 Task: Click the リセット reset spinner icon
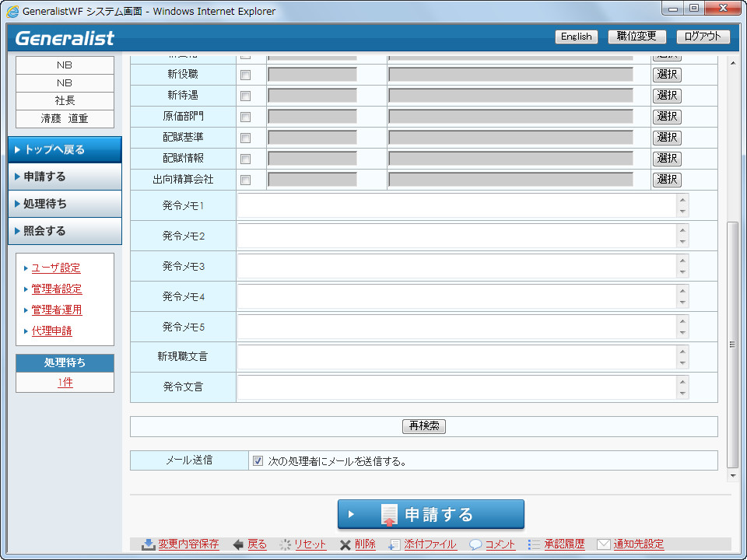click(286, 544)
